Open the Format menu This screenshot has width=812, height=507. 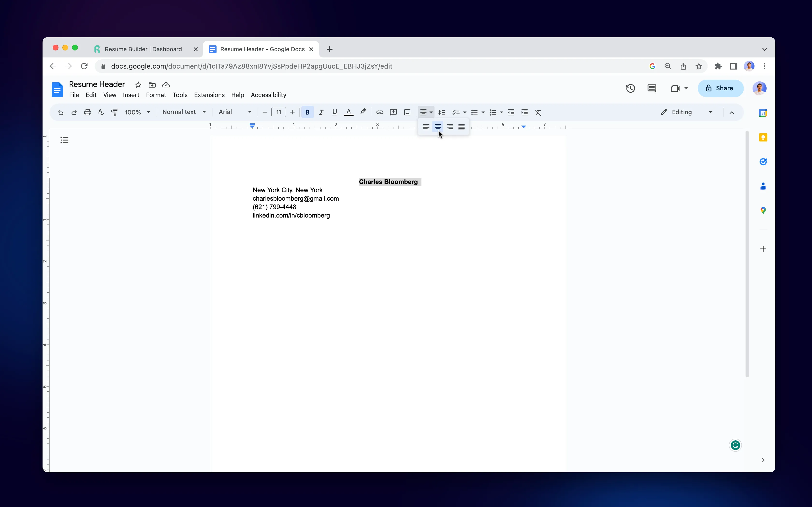(155, 95)
